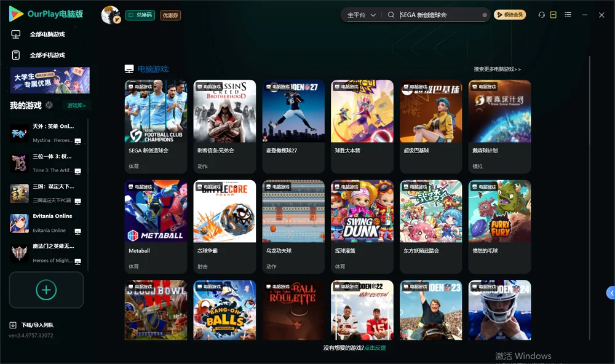
Task: Click the PC icon beside Trine 3
Action: tap(77, 172)
